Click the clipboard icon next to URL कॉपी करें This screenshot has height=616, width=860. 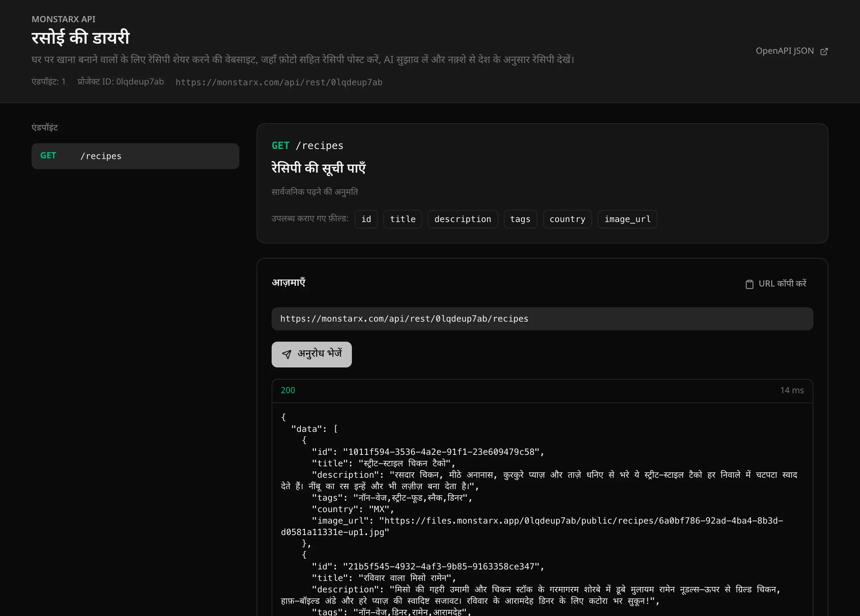coord(749,284)
